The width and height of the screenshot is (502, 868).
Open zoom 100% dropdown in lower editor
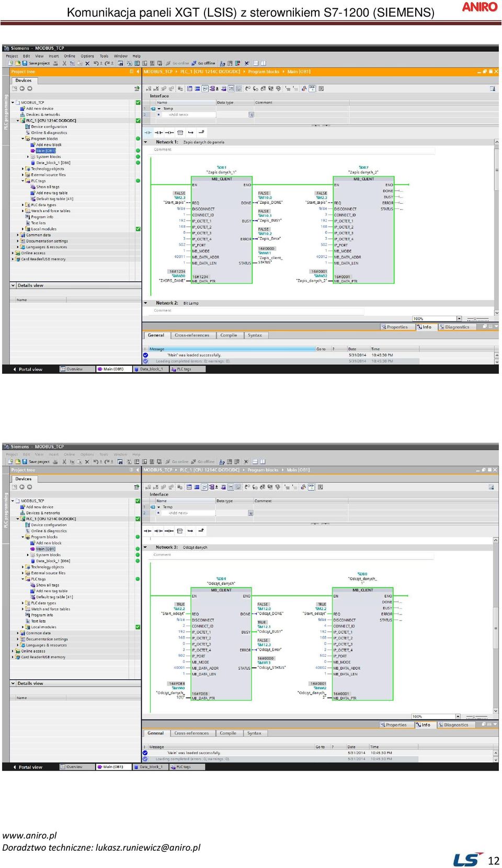point(458,716)
